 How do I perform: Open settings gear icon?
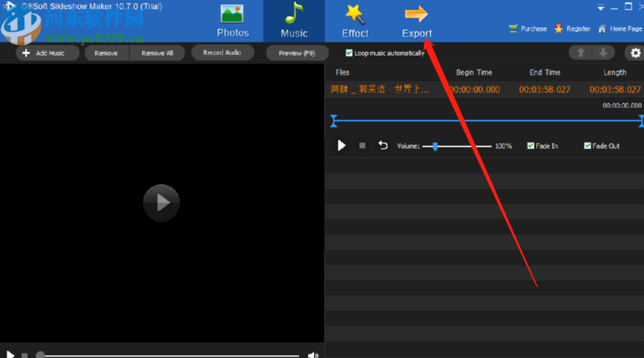click(x=635, y=53)
